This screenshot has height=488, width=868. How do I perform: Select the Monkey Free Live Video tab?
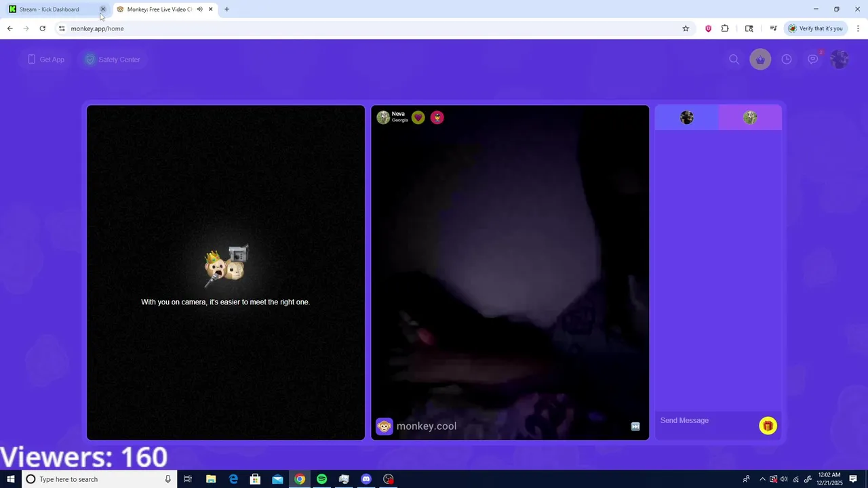pos(159,9)
